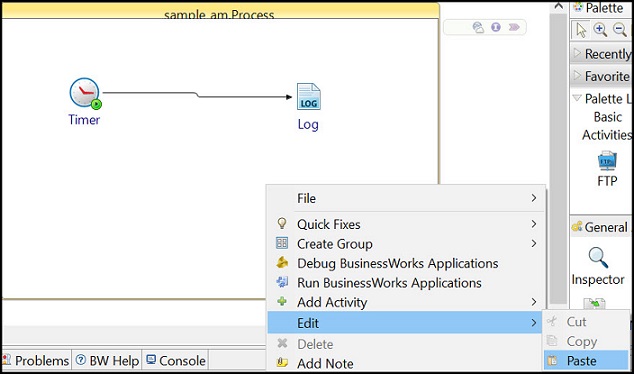This screenshot has height=374, width=634.
Task: Collapse the Palette Library drawer
Action: pos(577,98)
